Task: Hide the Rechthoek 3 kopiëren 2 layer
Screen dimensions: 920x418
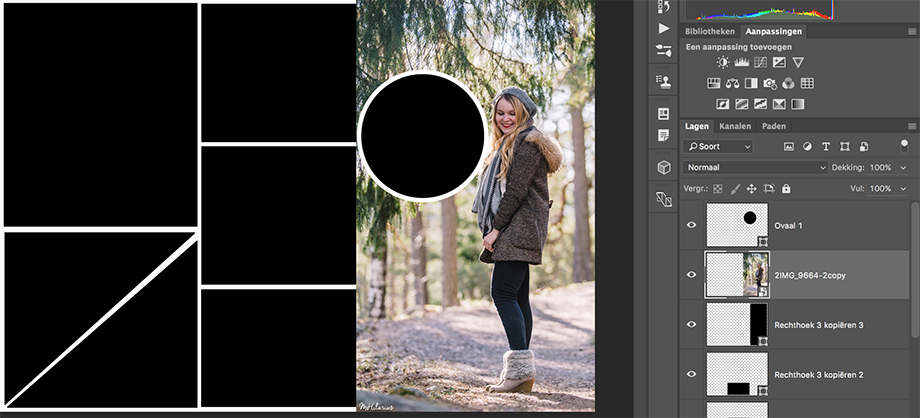Action: pos(692,374)
